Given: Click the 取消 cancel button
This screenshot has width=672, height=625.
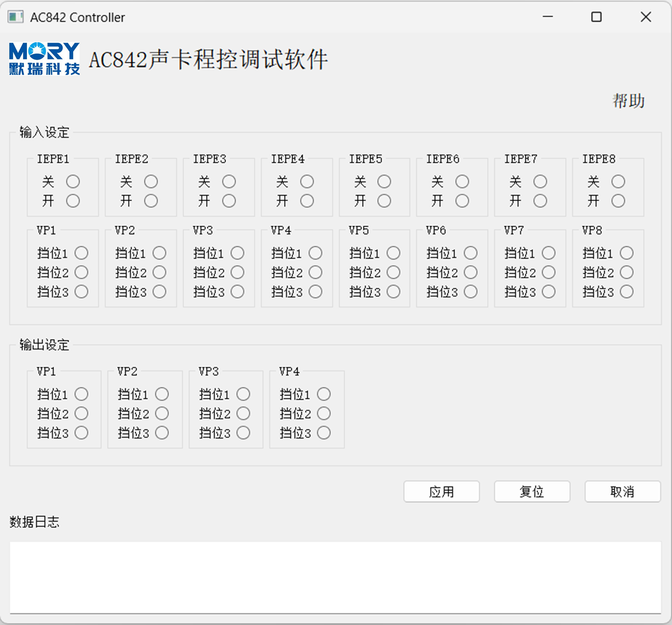Looking at the screenshot, I should [622, 492].
